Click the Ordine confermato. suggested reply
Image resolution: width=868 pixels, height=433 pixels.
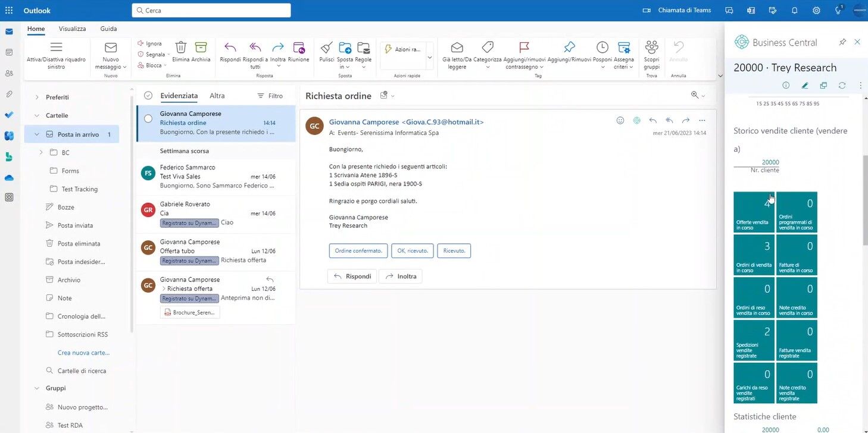click(358, 250)
